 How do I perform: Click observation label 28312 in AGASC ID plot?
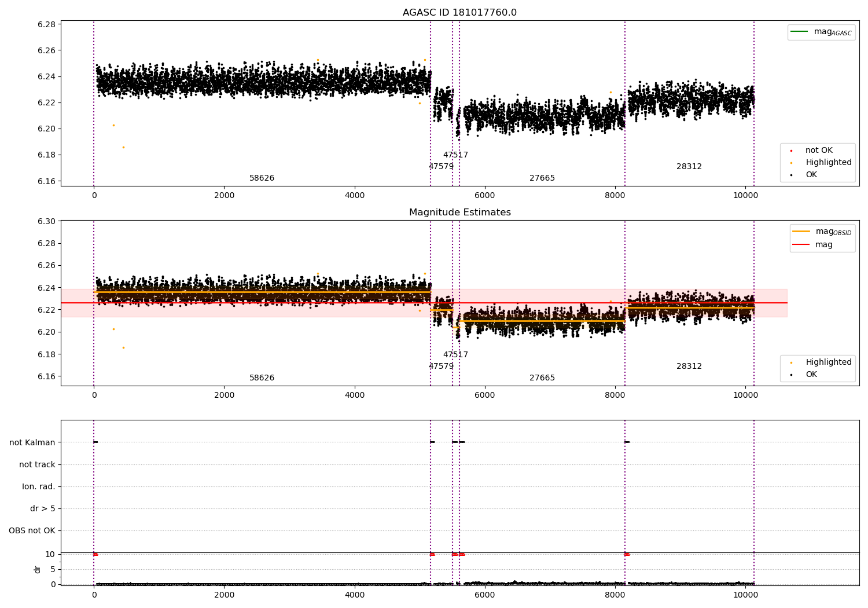pyautogui.click(x=689, y=167)
